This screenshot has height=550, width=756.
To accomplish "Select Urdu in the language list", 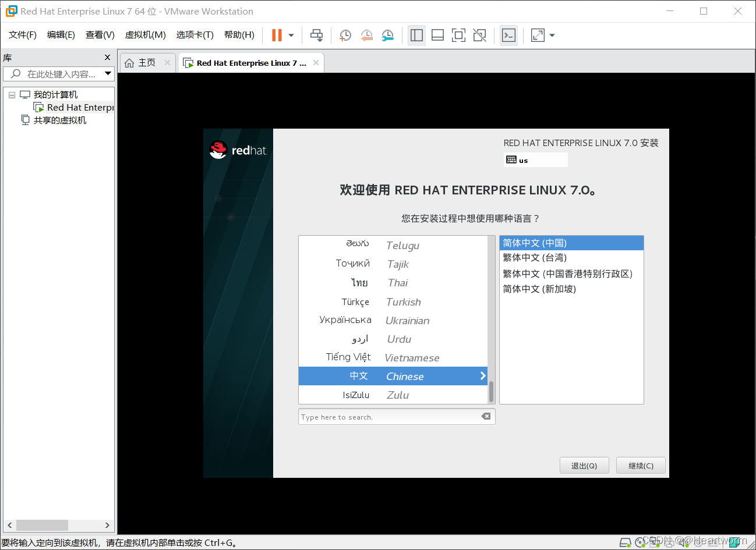I will [393, 339].
